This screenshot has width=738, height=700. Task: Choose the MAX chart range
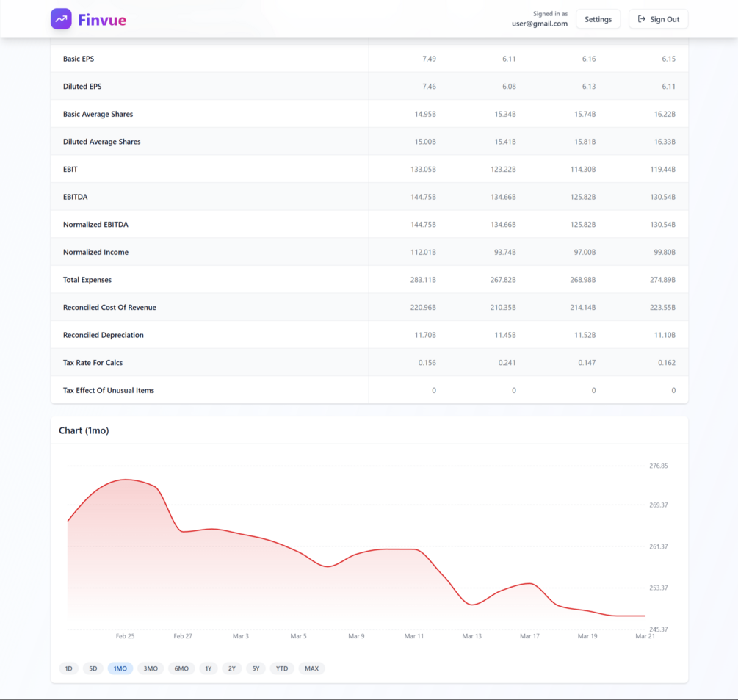point(311,668)
